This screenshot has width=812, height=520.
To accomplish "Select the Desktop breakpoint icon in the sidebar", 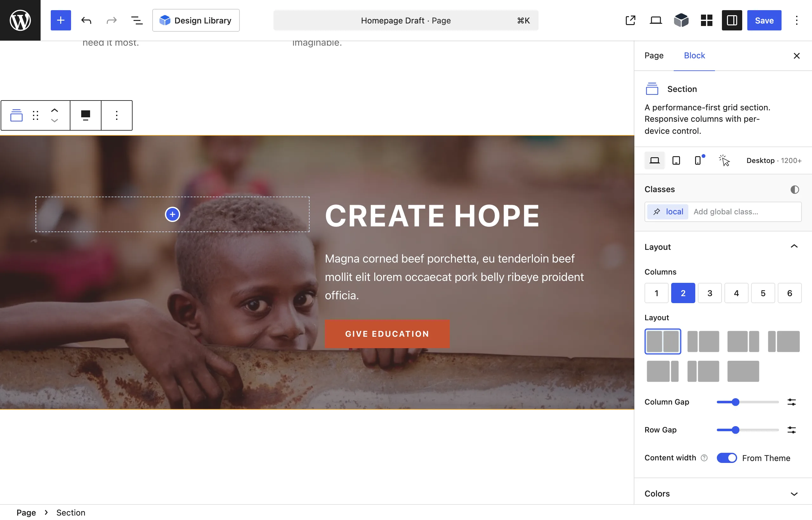I will 654,160.
